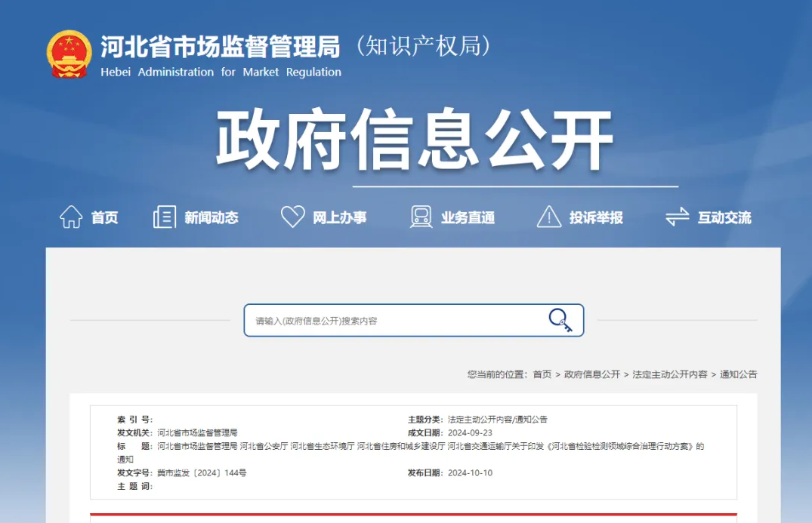
Task: Select the 主题分类 value 法定主动公开内容/通知公告
Action: click(x=498, y=420)
